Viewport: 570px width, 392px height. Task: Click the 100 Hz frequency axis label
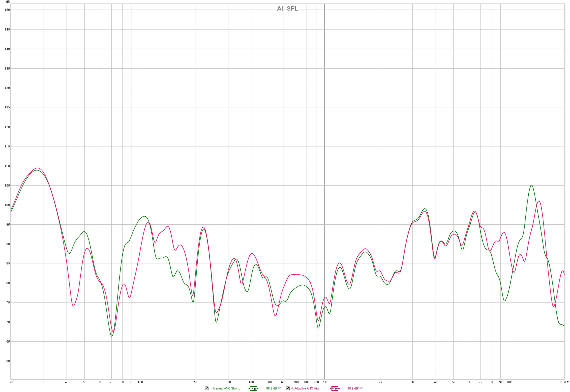[x=140, y=382]
